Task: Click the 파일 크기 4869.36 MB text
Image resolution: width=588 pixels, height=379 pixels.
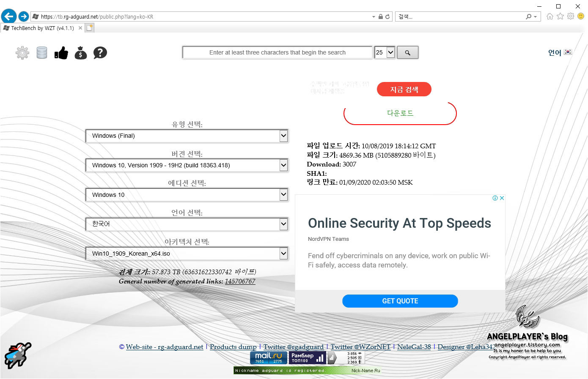Action: 371,155
